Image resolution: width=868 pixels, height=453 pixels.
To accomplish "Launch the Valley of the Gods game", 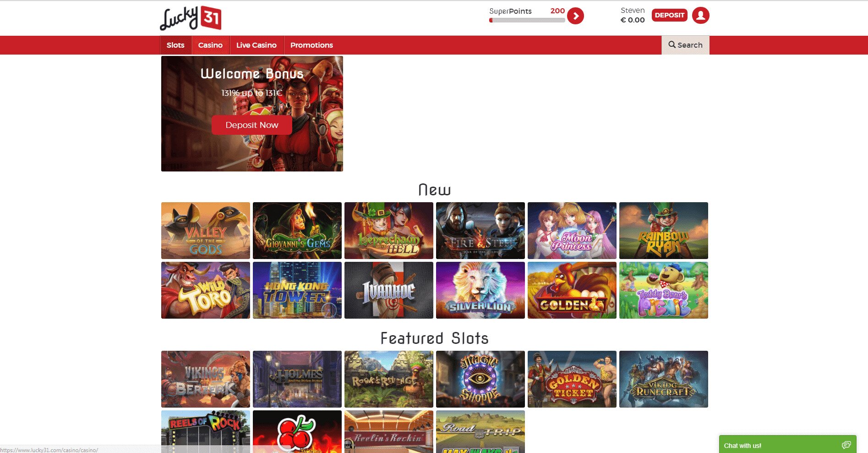I will (206, 231).
